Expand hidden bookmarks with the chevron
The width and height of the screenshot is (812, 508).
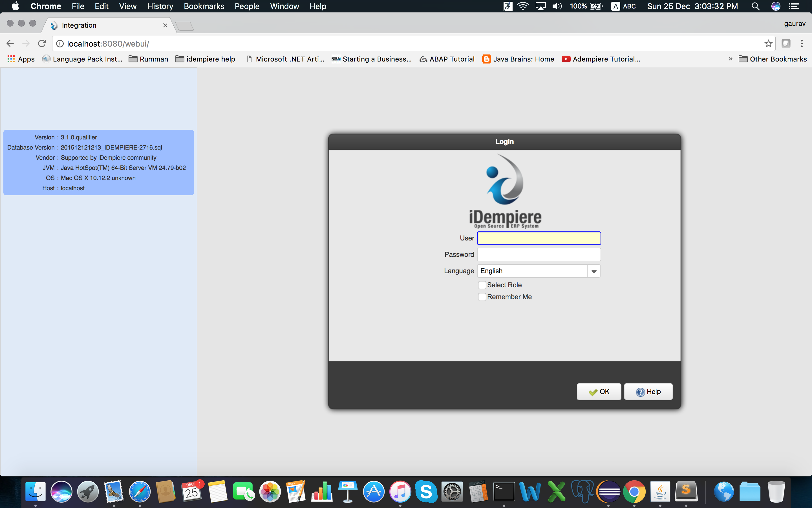point(731,59)
